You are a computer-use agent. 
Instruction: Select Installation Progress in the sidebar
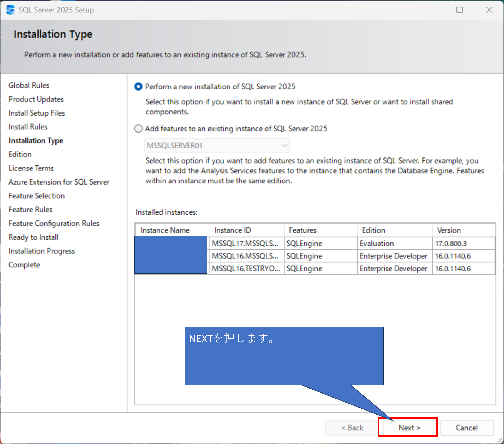click(x=41, y=251)
